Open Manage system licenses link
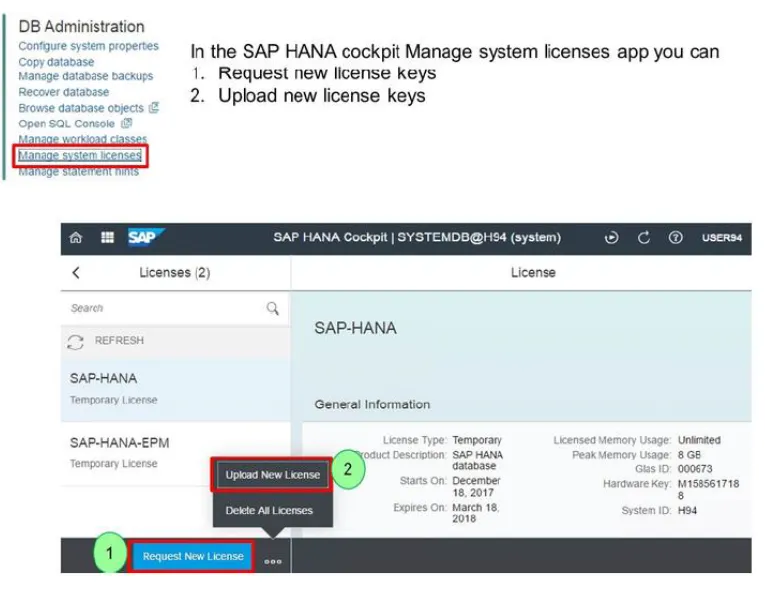This screenshot has width=765, height=590. pos(80,155)
